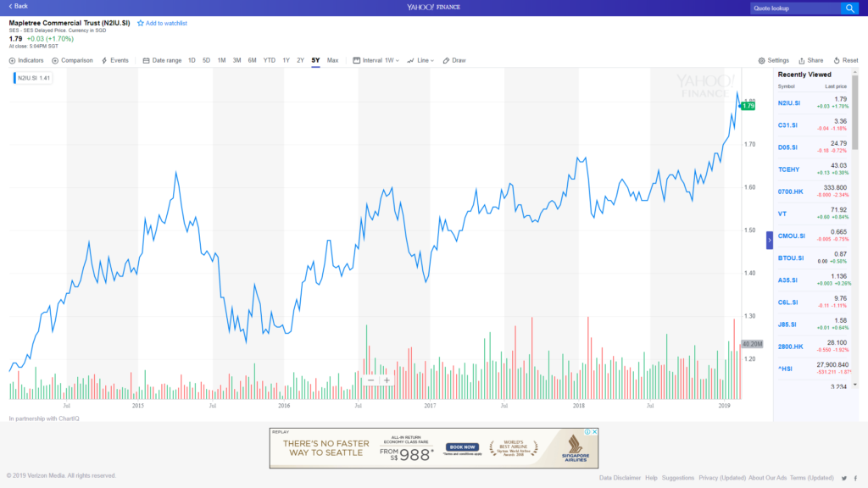Click the Share chart button
The image size is (868, 488).
click(x=810, y=60)
